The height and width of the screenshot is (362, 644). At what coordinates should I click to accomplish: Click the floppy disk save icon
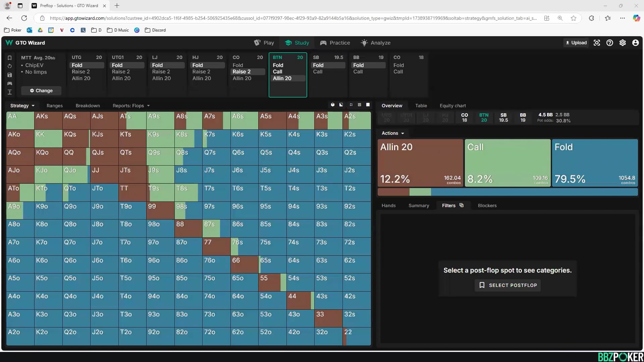[10, 75]
